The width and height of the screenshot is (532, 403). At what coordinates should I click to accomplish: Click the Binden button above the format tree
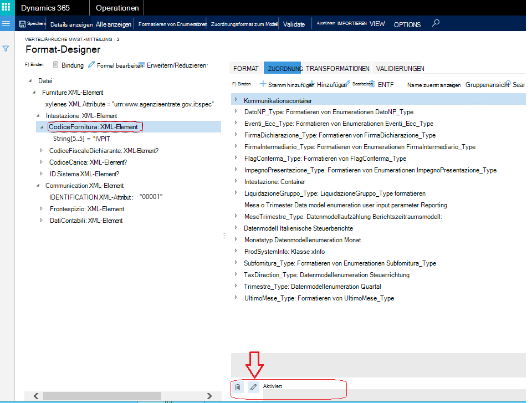(x=34, y=64)
